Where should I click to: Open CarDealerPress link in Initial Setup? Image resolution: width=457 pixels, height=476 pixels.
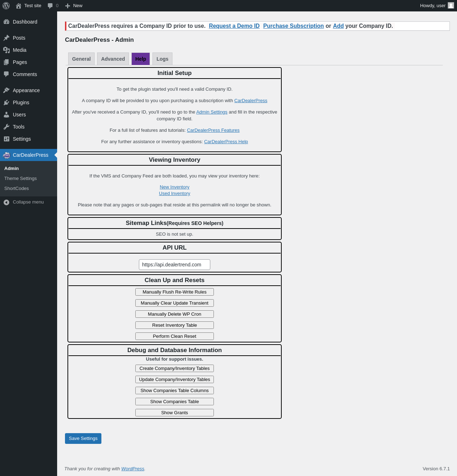tap(251, 101)
